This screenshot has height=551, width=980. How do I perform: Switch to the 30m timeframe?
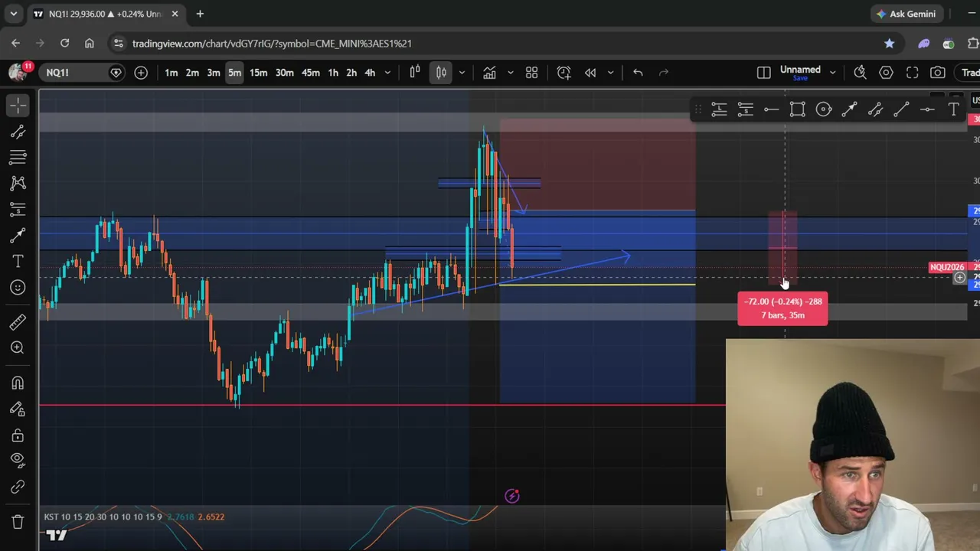(284, 73)
